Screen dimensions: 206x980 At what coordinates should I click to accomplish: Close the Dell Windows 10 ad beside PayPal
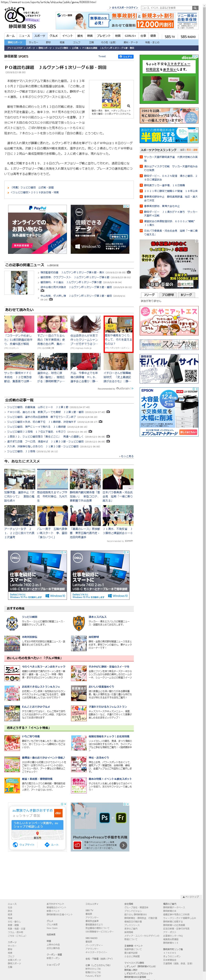128,207
